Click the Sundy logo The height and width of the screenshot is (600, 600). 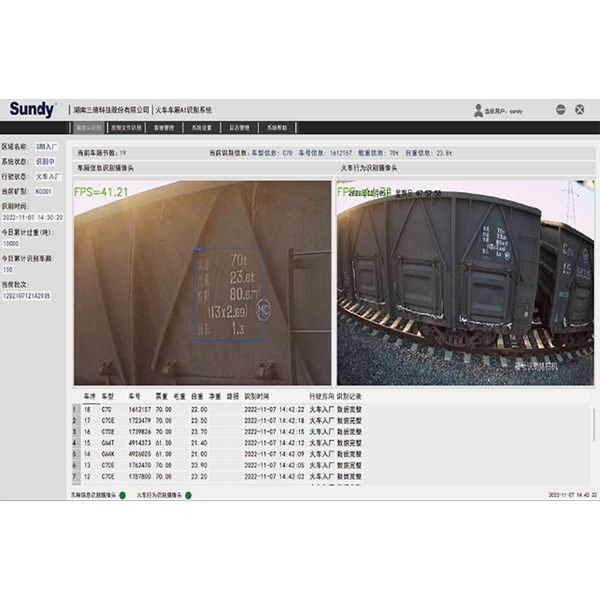[33, 110]
